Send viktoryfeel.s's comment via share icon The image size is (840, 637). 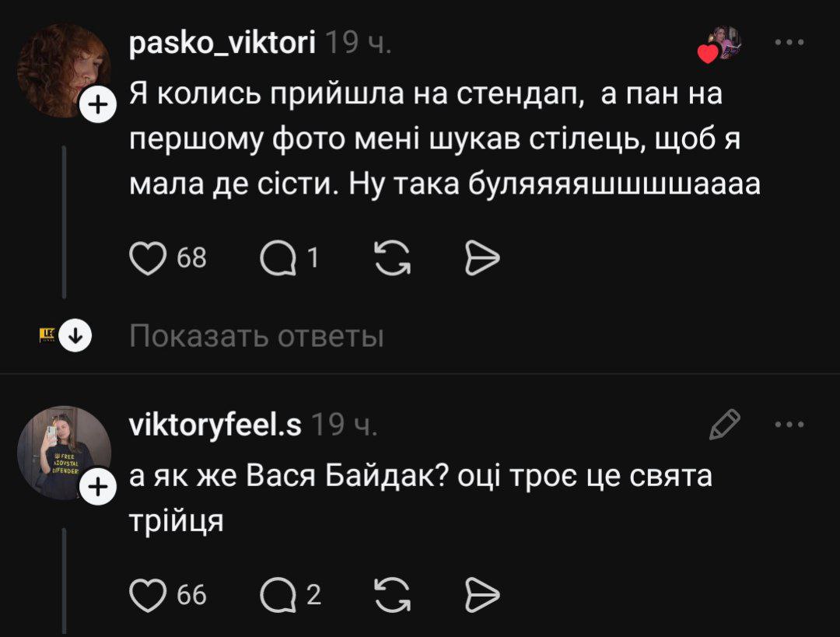click(x=481, y=595)
